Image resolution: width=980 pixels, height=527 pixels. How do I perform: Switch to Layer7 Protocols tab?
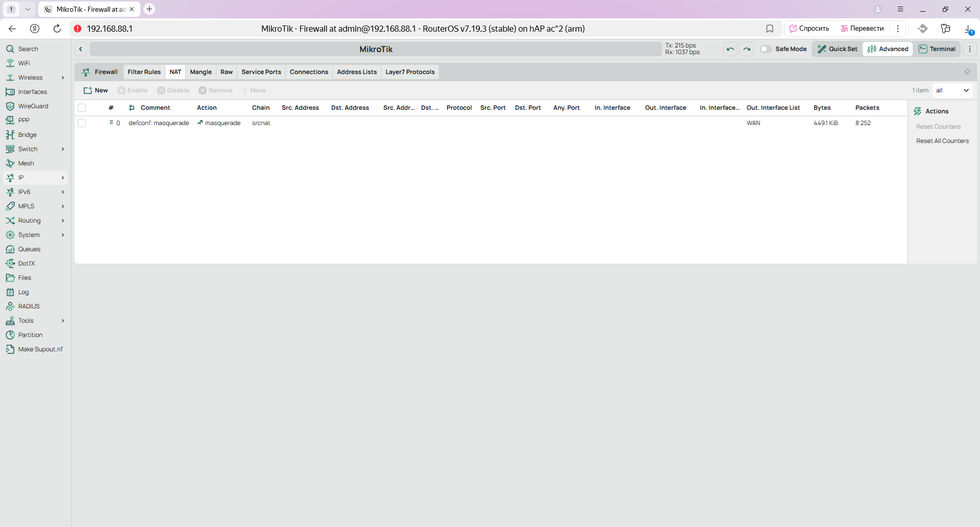point(410,72)
